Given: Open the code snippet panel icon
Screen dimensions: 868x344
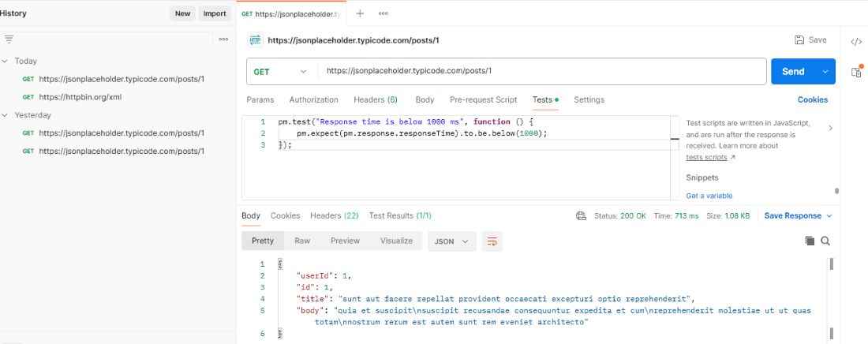Looking at the screenshot, I should 856,41.
